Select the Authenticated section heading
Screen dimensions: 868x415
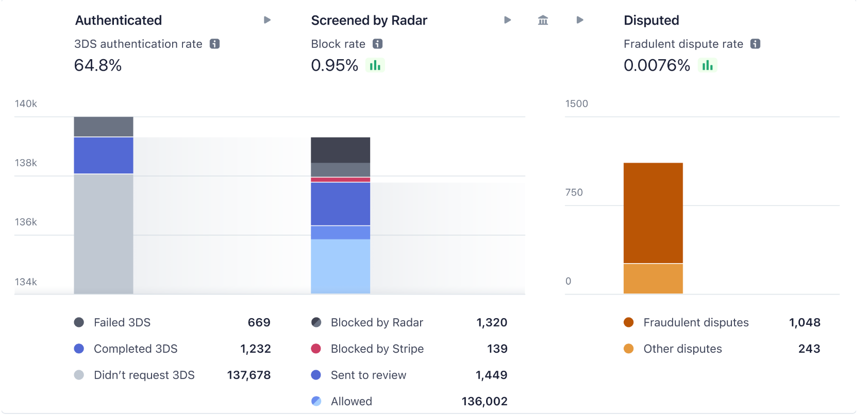[119, 21]
